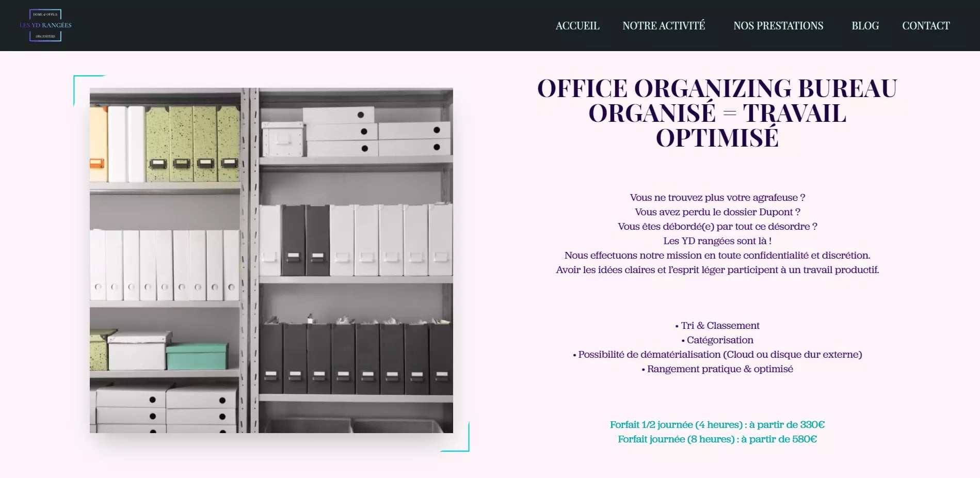Click the office shelving photo

(271, 260)
